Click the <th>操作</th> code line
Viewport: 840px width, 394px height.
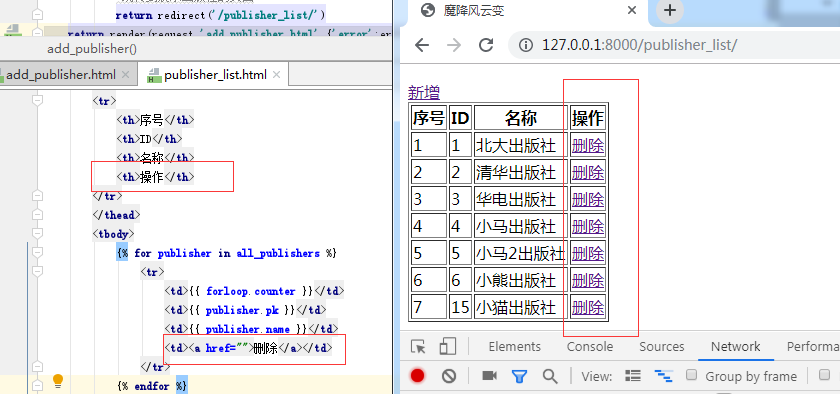coord(155,177)
